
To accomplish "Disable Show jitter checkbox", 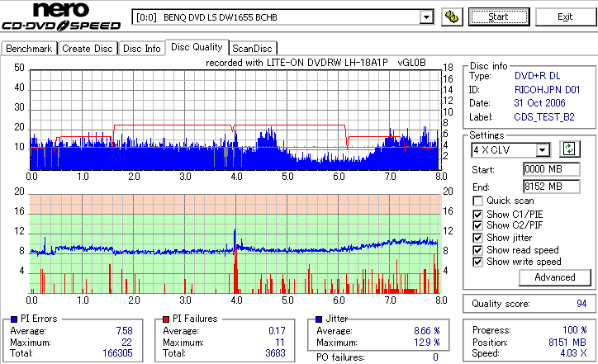I will tap(477, 238).
